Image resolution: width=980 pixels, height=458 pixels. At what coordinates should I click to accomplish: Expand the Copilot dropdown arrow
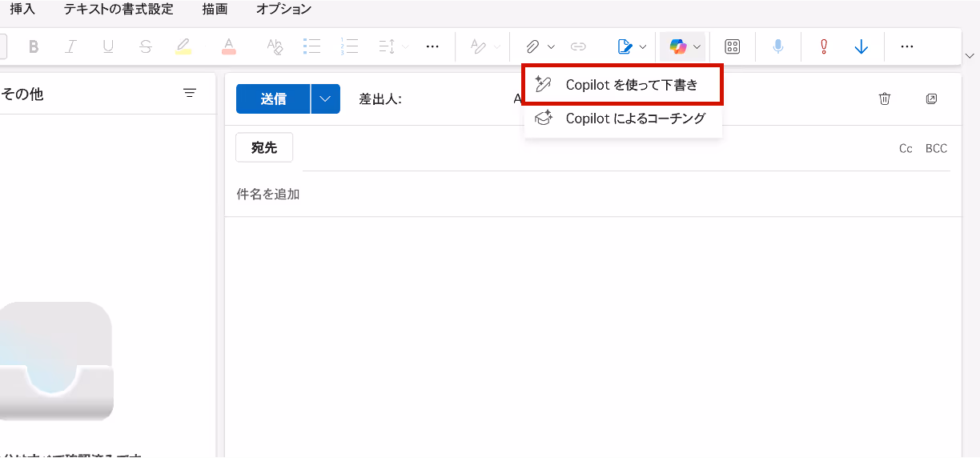pyautogui.click(x=697, y=47)
